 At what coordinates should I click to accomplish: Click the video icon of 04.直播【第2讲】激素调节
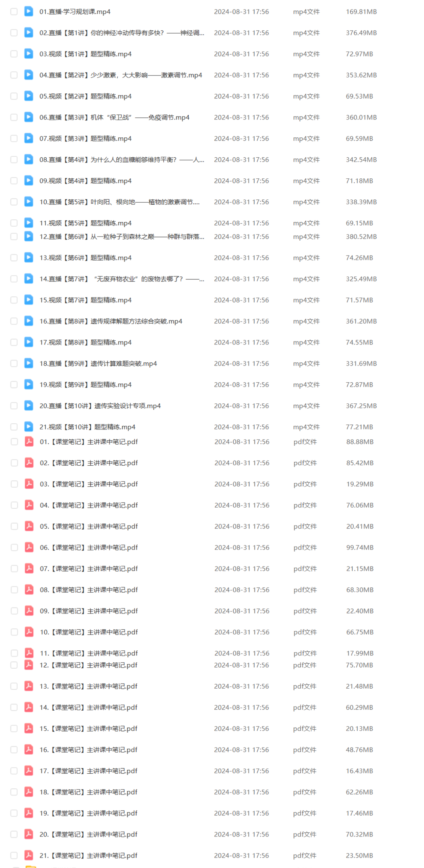tap(29, 75)
